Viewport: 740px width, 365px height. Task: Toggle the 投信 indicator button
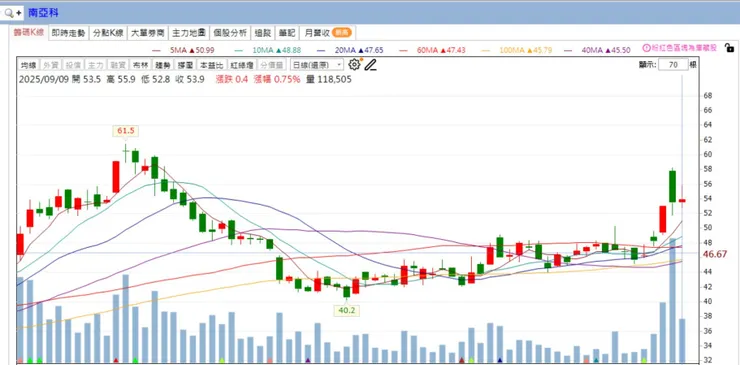73,65
